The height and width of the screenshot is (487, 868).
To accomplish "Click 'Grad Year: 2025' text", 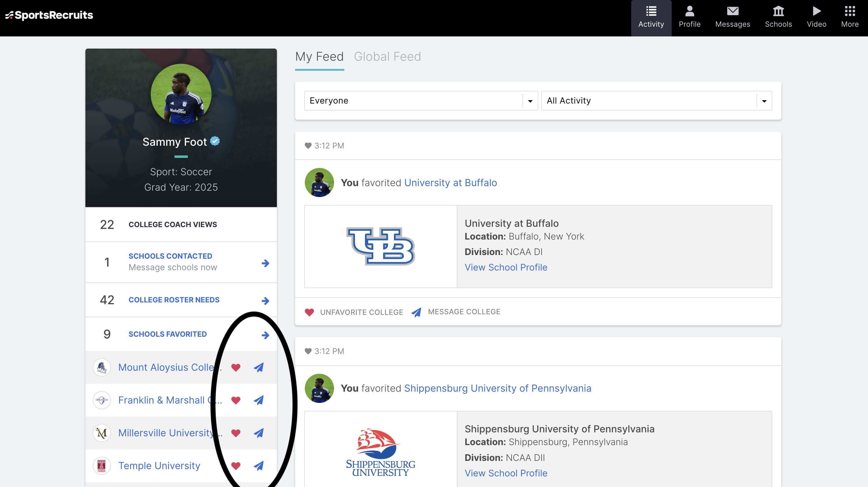I will [x=181, y=187].
